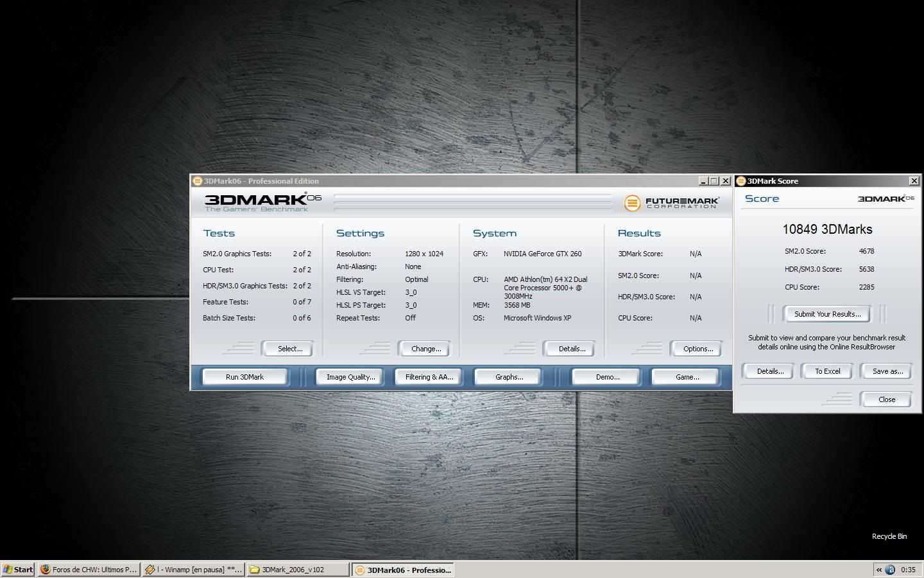Click Select button under Tests
The image size is (924, 578).
click(289, 349)
